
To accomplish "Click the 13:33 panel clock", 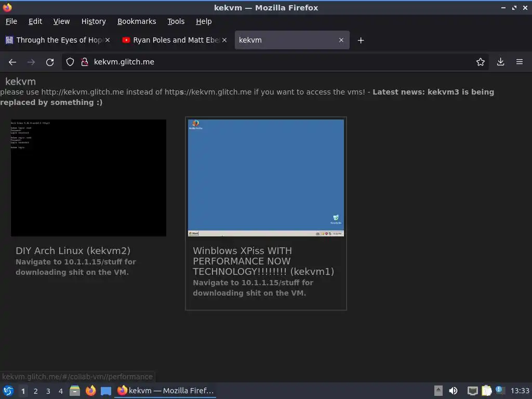I will tap(520, 391).
